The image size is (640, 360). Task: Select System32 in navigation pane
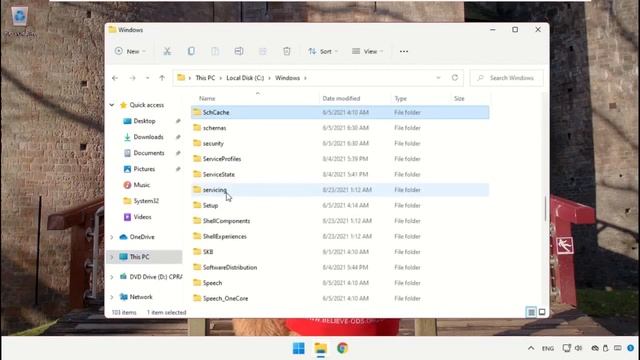[x=146, y=201]
